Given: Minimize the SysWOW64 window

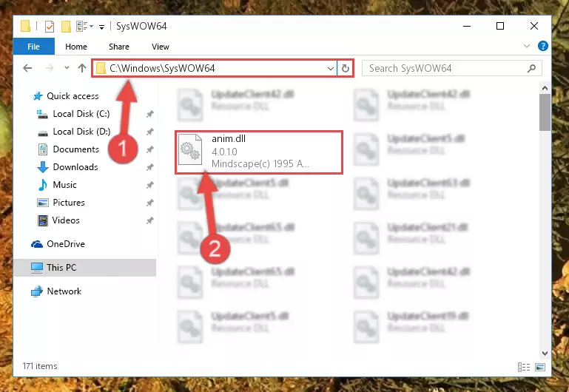Looking at the screenshot, I should (467, 26).
